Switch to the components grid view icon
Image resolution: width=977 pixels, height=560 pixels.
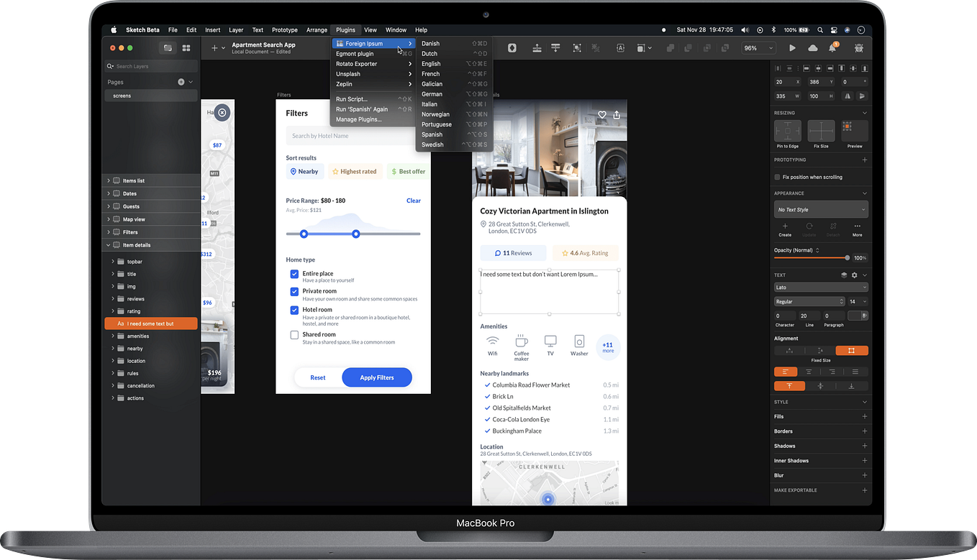coord(186,48)
